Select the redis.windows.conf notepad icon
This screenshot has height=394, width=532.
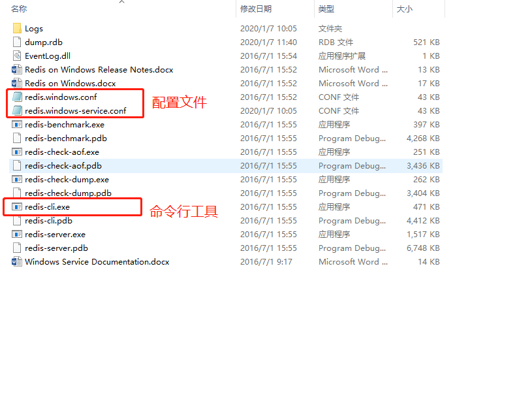click(x=17, y=97)
